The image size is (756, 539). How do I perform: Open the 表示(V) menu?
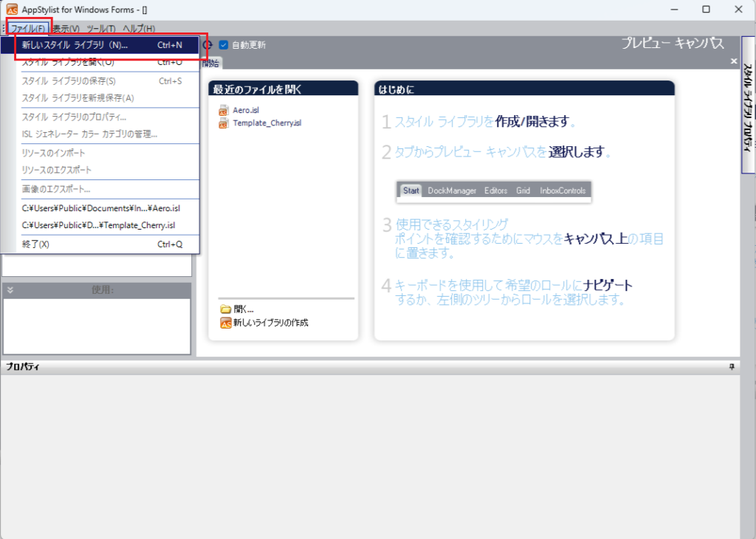coord(66,29)
